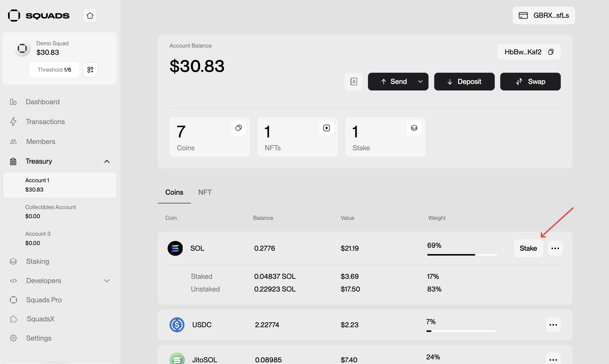Viewport: 609px width, 364px height.
Task: Collapse the Treasury section chevron
Action: point(107,161)
